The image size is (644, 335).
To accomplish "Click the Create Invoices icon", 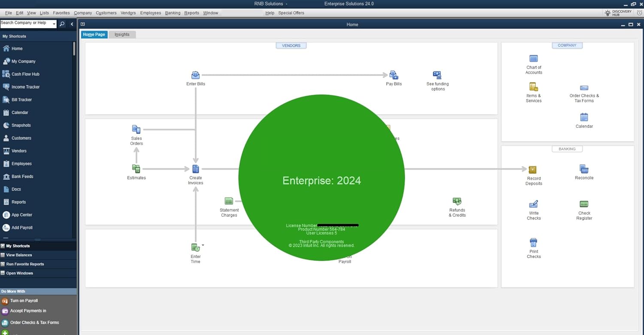I will coord(195,169).
